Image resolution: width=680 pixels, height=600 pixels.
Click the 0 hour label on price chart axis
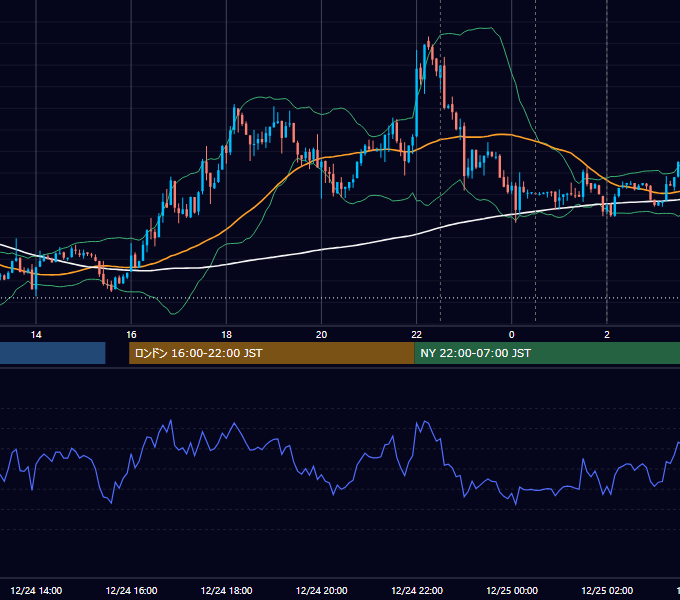(512, 335)
